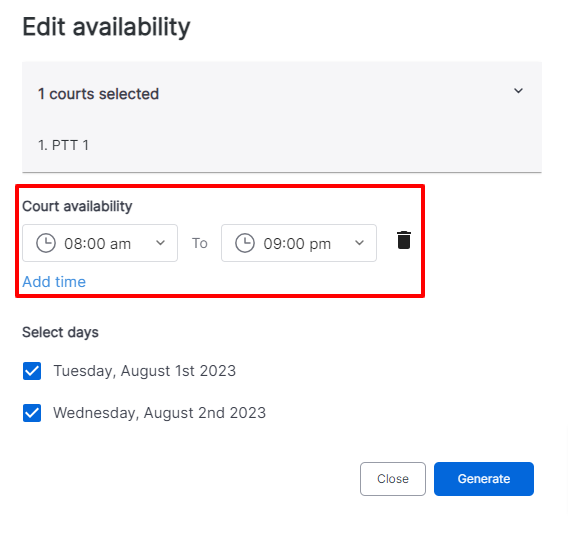Image resolution: width=568 pixels, height=533 pixels.
Task: Uncheck Wednesday, August 2nd 2023
Action: point(32,413)
